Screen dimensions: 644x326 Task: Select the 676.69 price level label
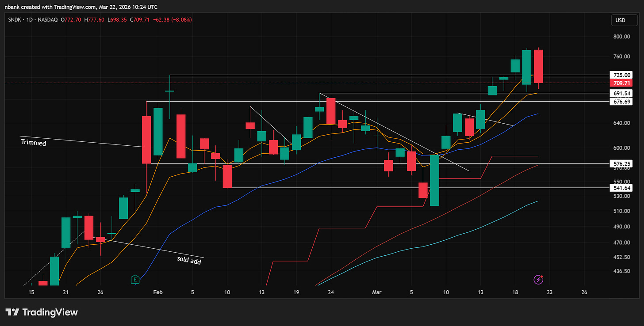(x=621, y=102)
